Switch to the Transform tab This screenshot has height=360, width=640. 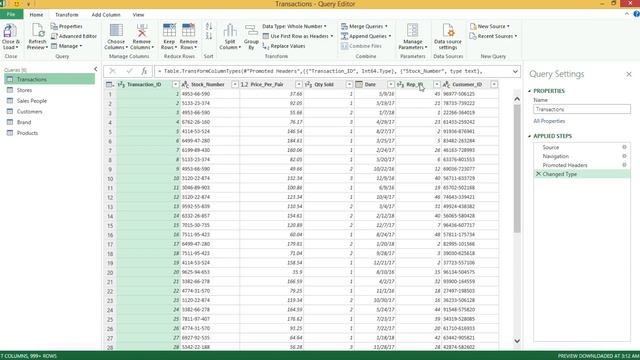(x=67, y=15)
